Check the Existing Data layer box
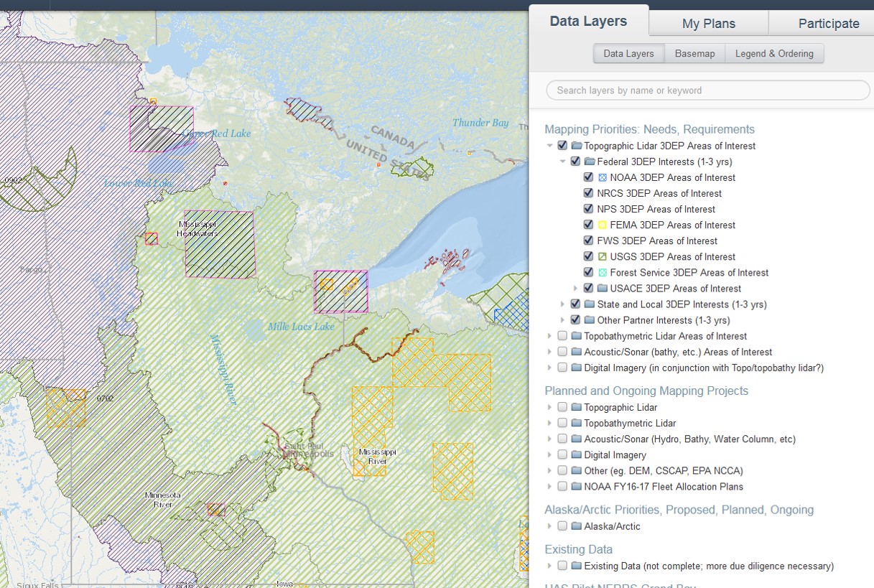Image resolution: width=874 pixels, height=588 pixels. [562, 566]
